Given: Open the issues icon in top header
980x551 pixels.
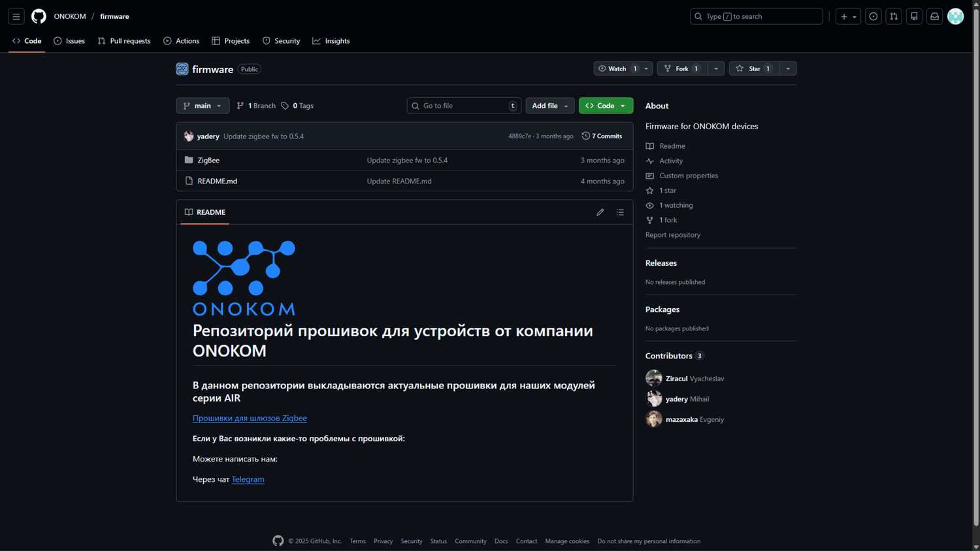Looking at the screenshot, I should [873, 16].
